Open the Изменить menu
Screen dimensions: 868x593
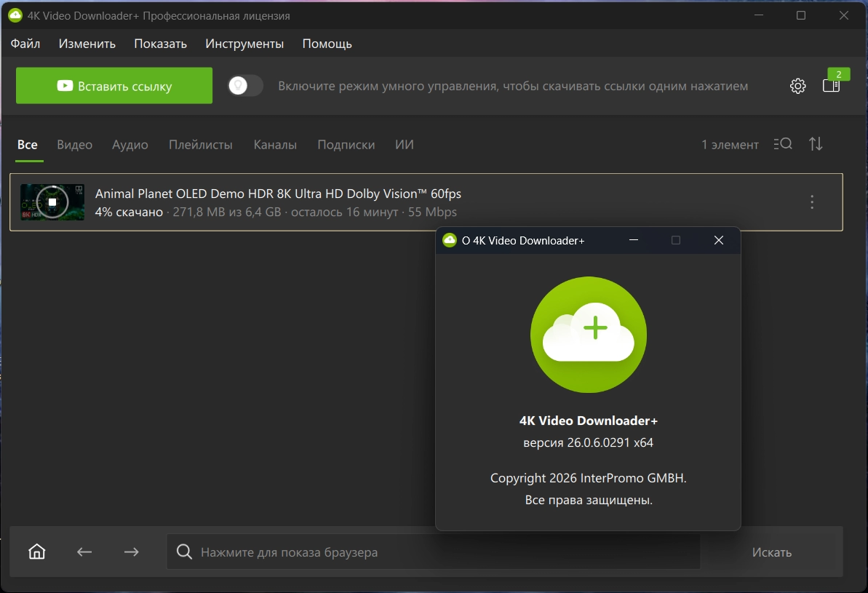click(x=87, y=43)
